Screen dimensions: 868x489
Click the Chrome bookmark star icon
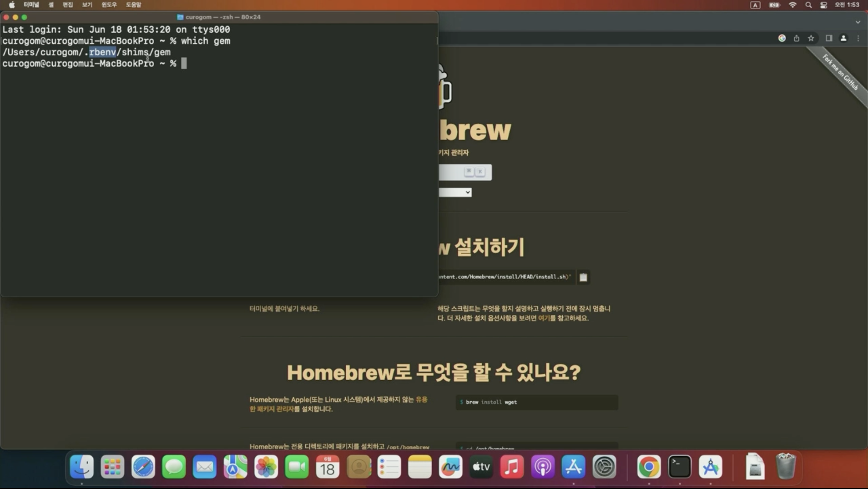pyautogui.click(x=811, y=38)
